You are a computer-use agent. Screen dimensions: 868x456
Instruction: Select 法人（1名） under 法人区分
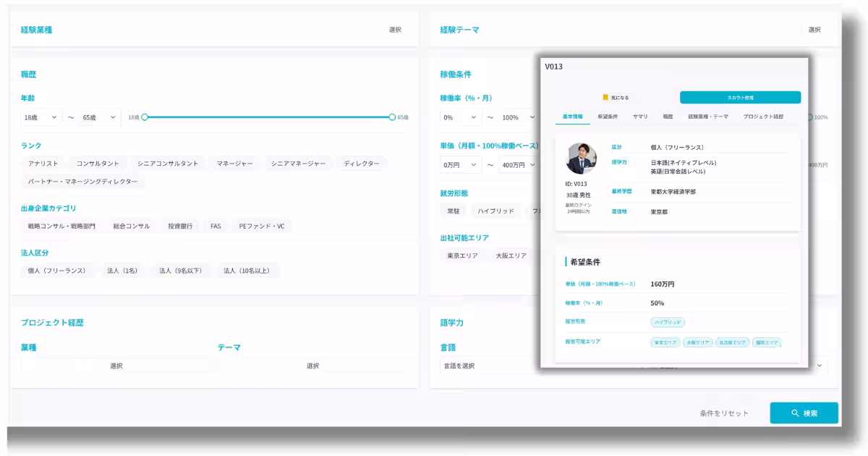pyautogui.click(x=122, y=270)
